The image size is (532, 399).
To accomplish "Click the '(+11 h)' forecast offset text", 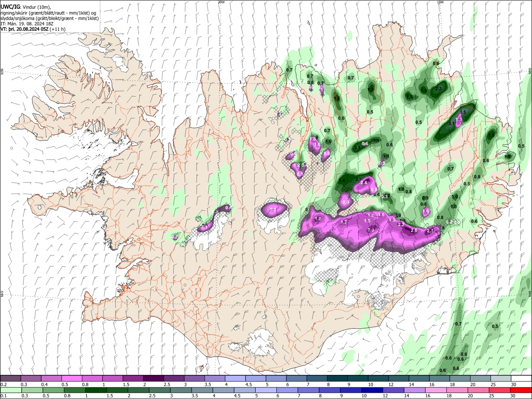I will point(57,29).
